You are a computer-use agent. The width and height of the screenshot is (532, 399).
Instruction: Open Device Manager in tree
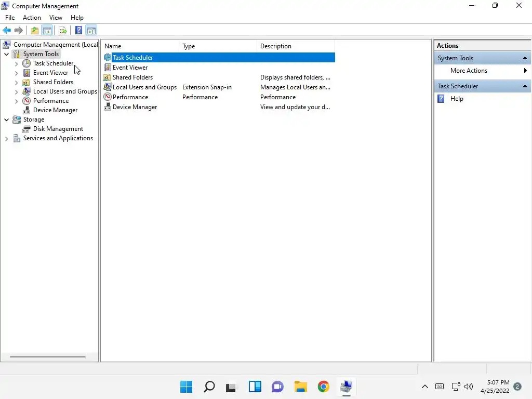tap(55, 110)
